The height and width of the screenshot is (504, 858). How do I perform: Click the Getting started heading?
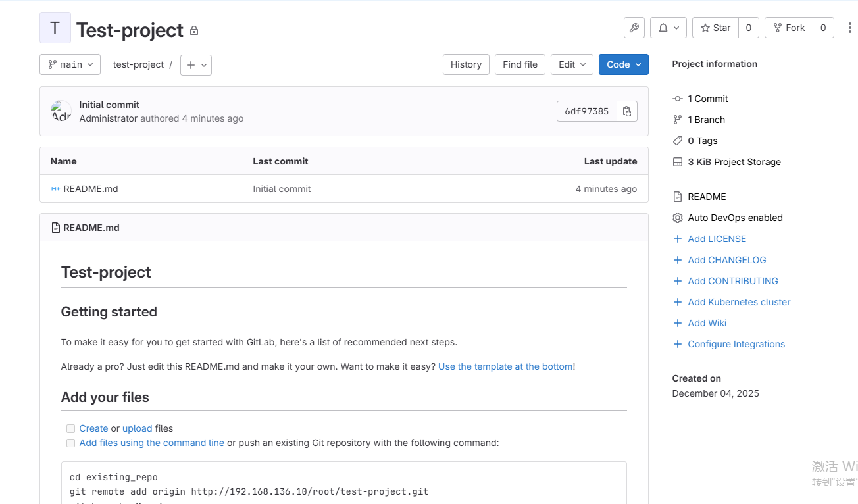click(x=109, y=312)
